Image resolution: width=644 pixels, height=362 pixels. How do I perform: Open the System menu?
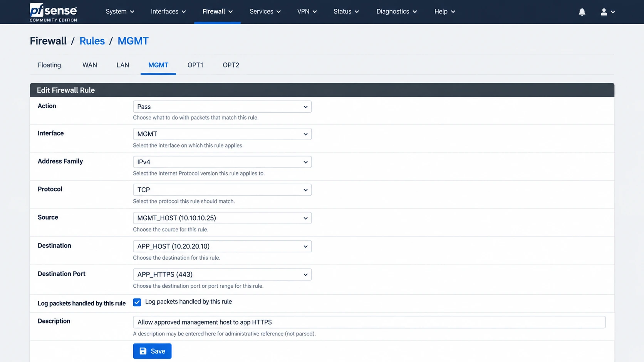pos(120,12)
